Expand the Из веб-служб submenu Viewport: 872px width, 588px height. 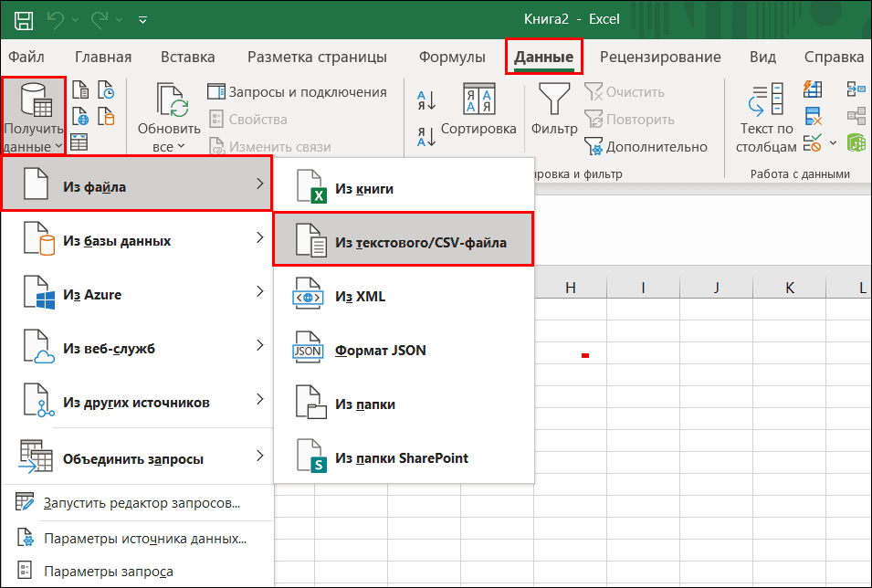(x=137, y=346)
